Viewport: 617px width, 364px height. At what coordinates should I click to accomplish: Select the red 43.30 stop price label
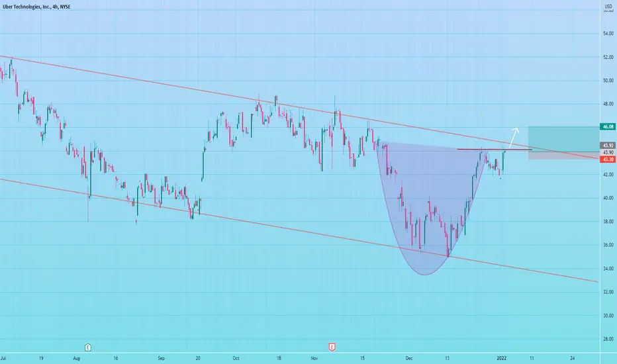pos(608,159)
